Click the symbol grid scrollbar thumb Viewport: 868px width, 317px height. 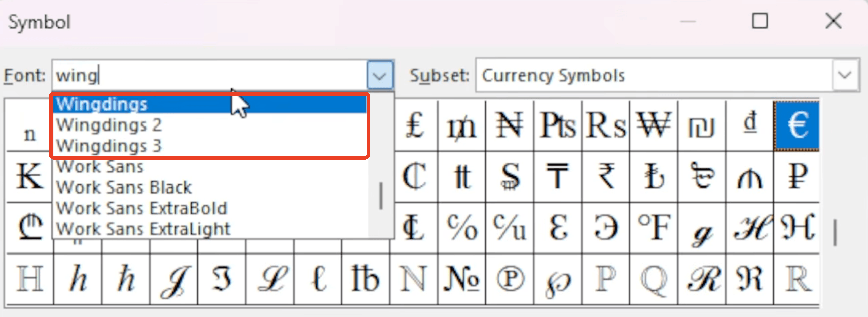836,233
